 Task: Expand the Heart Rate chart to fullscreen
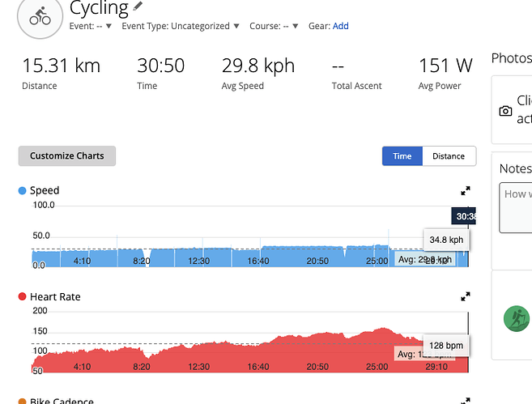click(x=466, y=297)
